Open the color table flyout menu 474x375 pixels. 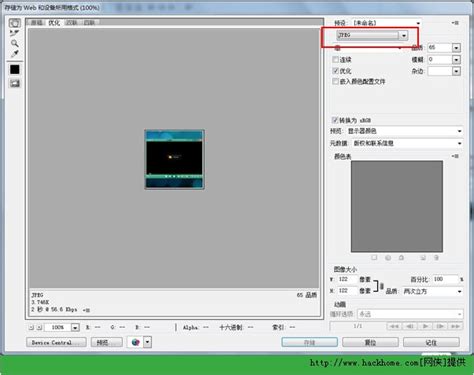(x=455, y=156)
